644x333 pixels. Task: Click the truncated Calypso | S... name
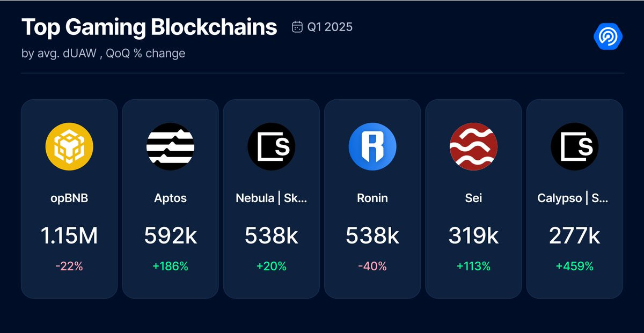coord(573,198)
